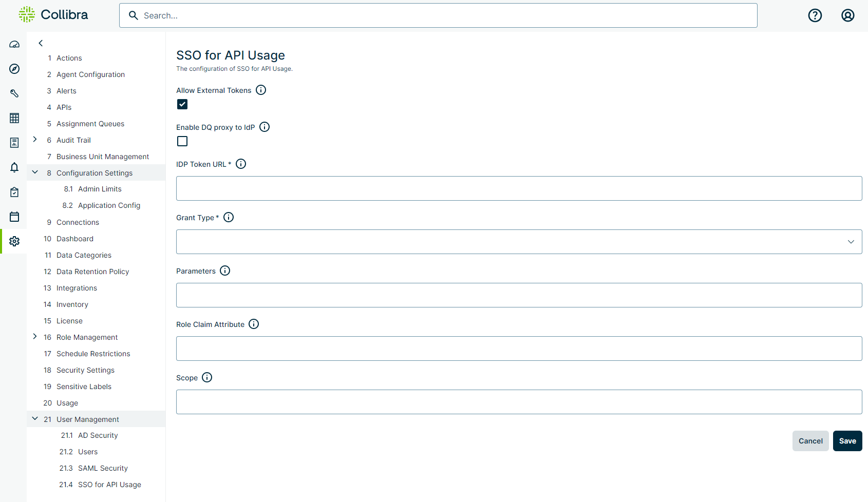Show info for Role Claim Attribute

click(x=254, y=324)
